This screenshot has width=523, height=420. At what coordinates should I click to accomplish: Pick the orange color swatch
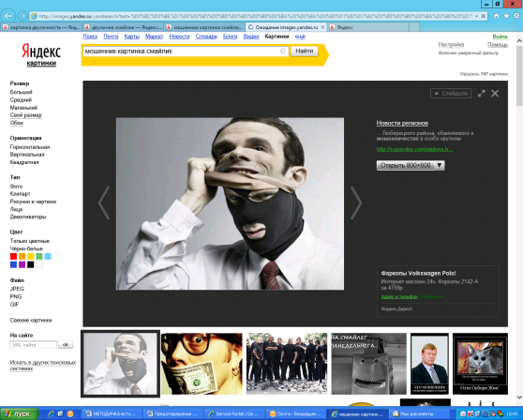22,256
